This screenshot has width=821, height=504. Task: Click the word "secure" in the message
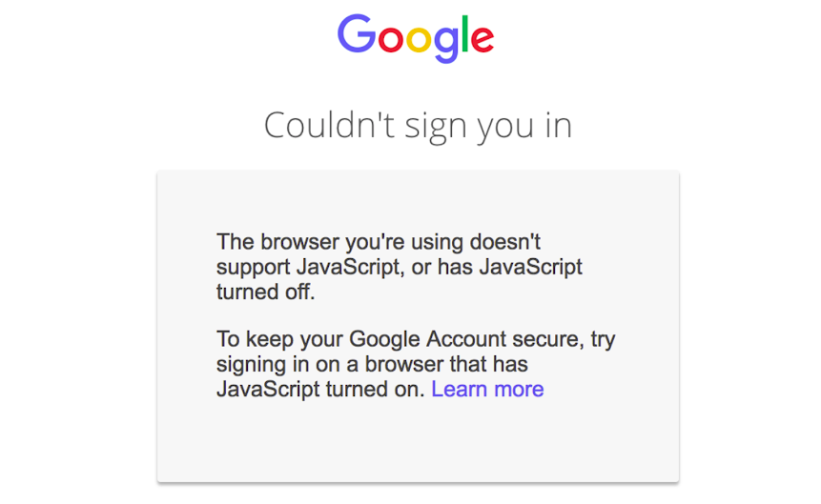click(555, 340)
